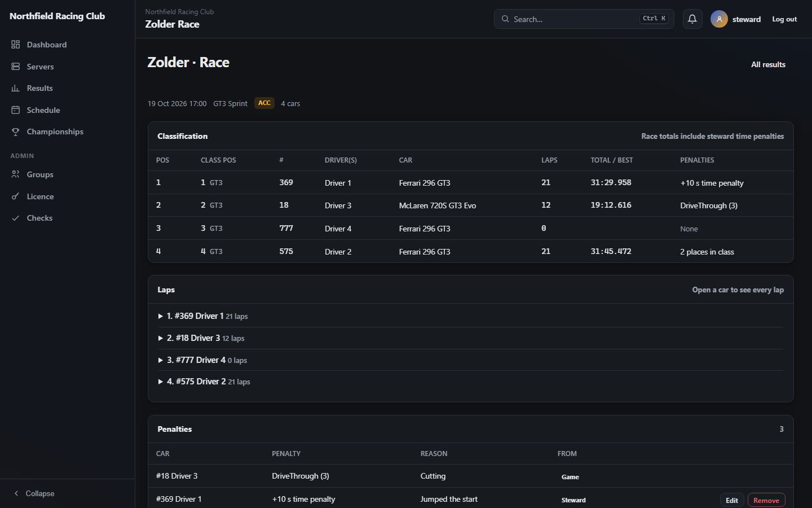Click total time 31:29.958

(x=611, y=182)
